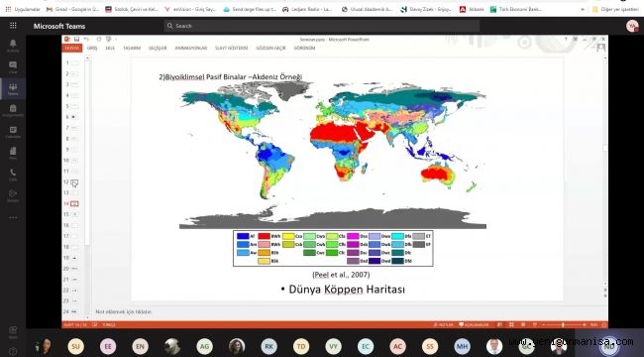Open the Assignments icon in Teams sidebar
The height and width of the screenshot is (357, 644).
coord(13,110)
